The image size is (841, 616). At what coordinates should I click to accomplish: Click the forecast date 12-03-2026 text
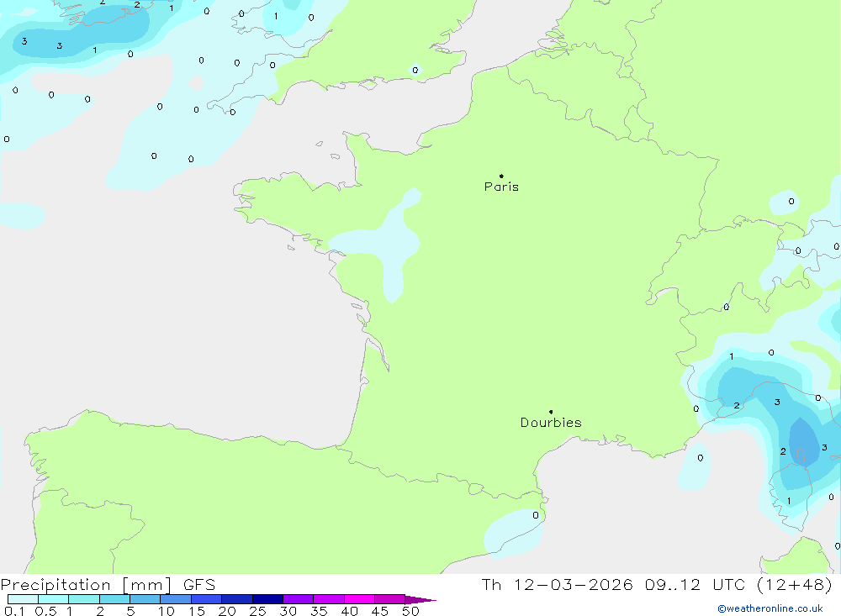click(x=573, y=584)
